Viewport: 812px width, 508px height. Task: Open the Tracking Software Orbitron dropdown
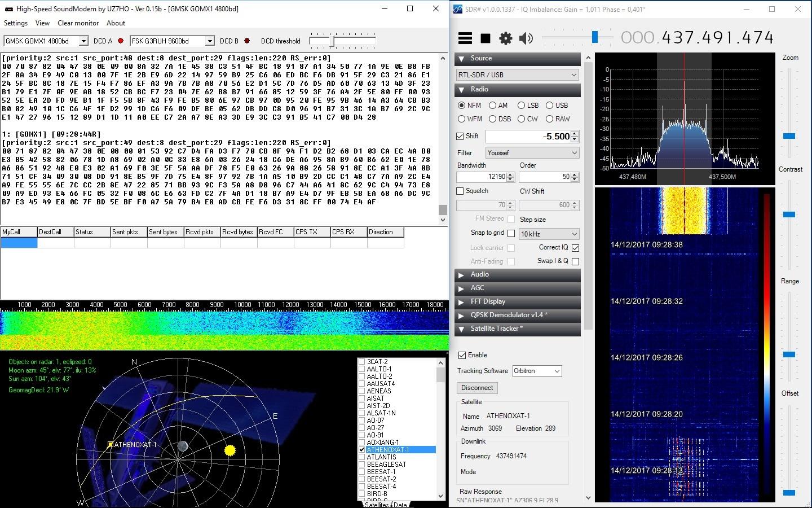537,371
